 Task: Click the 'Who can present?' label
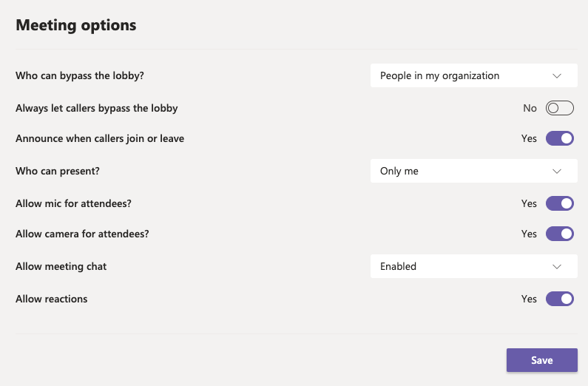[x=58, y=171]
